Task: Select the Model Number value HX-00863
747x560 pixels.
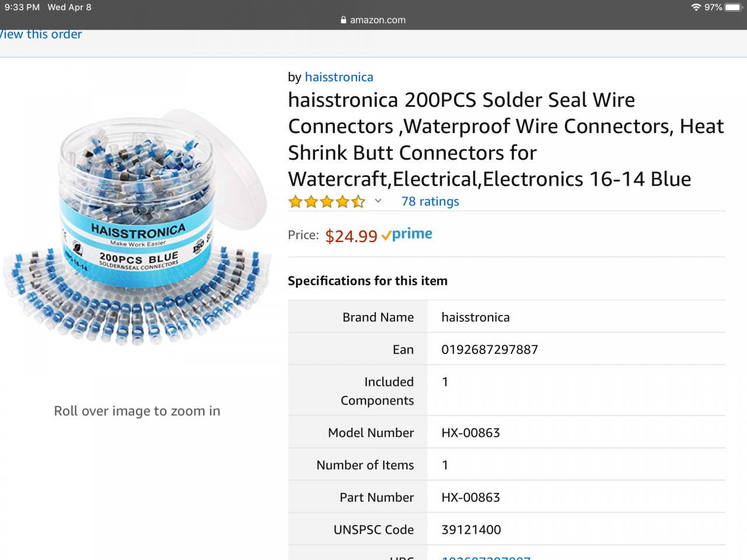Action: (471, 433)
